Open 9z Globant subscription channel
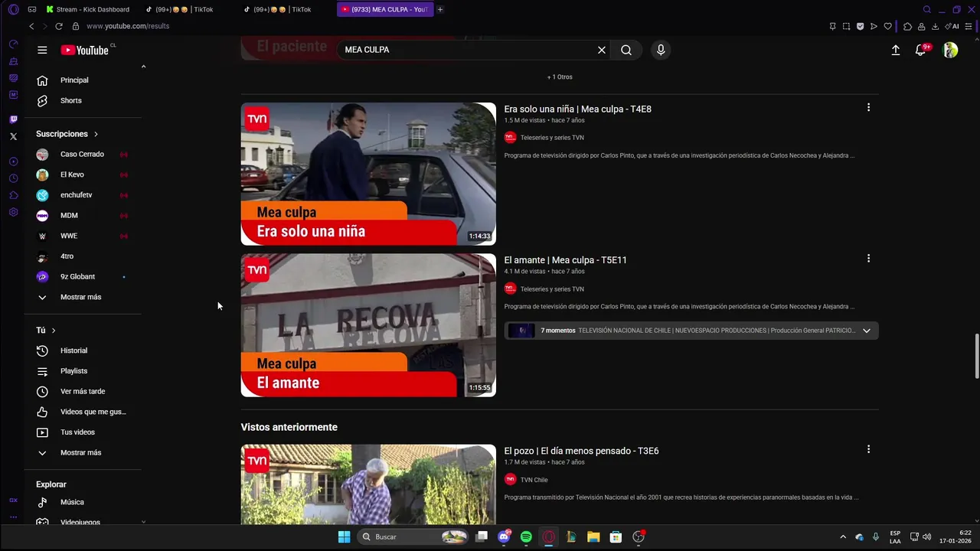980x551 pixels. coord(84,276)
